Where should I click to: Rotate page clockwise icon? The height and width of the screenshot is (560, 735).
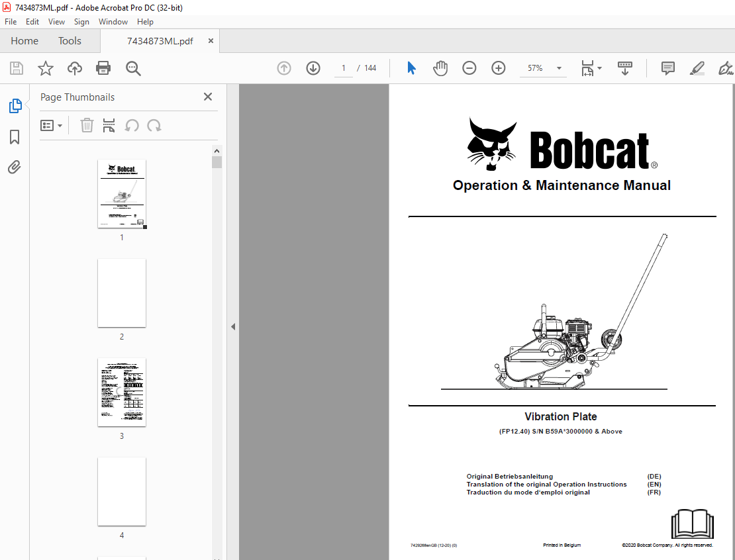pyautogui.click(x=154, y=126)
